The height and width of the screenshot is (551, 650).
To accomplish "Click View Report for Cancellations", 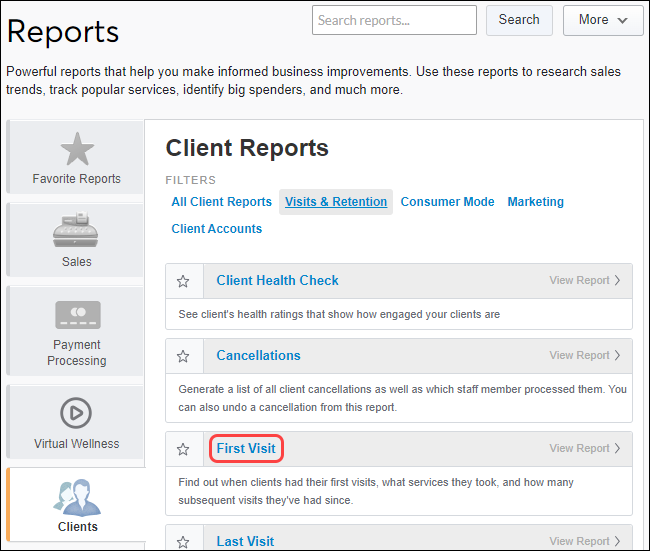I will [x=585, y=355].
